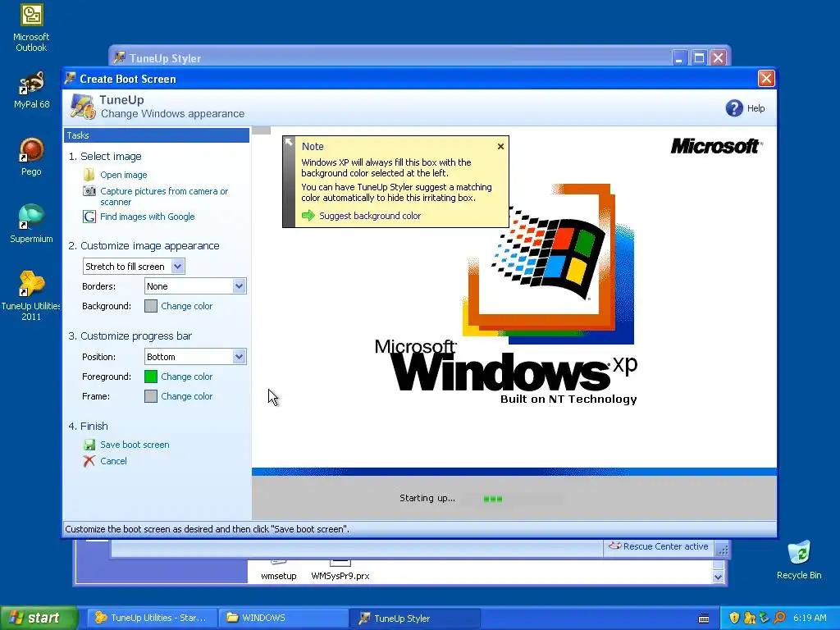
Task: Click Capture pictures from camera or scanner
Action: pyautogui.click(x=164, y=197)
